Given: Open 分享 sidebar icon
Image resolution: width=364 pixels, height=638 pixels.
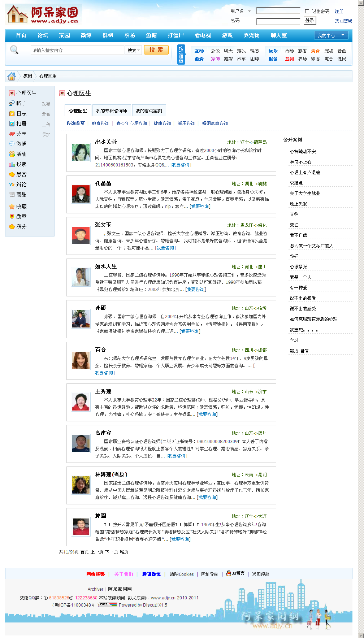Looking at the screenshot, I should pyautogui.click(x=12, y=134).
